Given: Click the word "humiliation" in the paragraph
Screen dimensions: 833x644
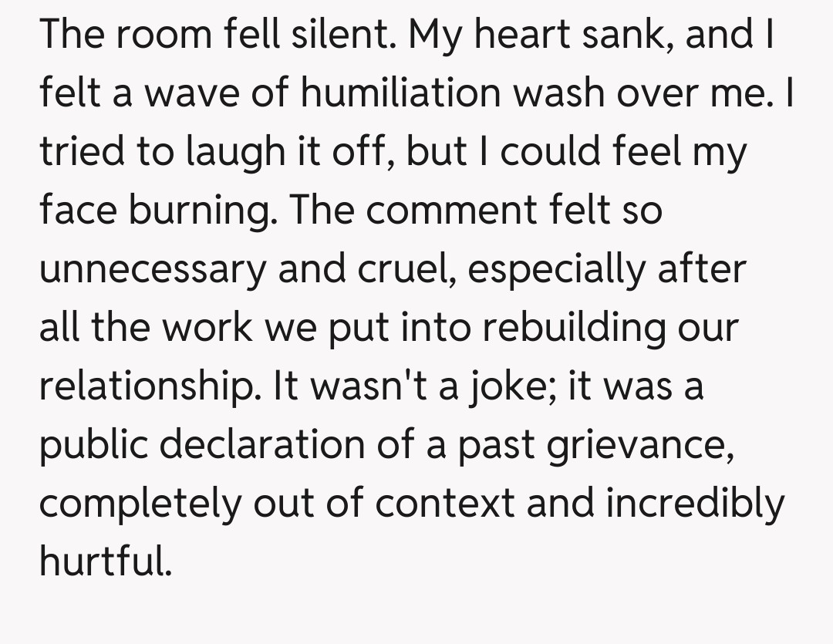Looking at the screenshot, I should (x=400, y=95).
